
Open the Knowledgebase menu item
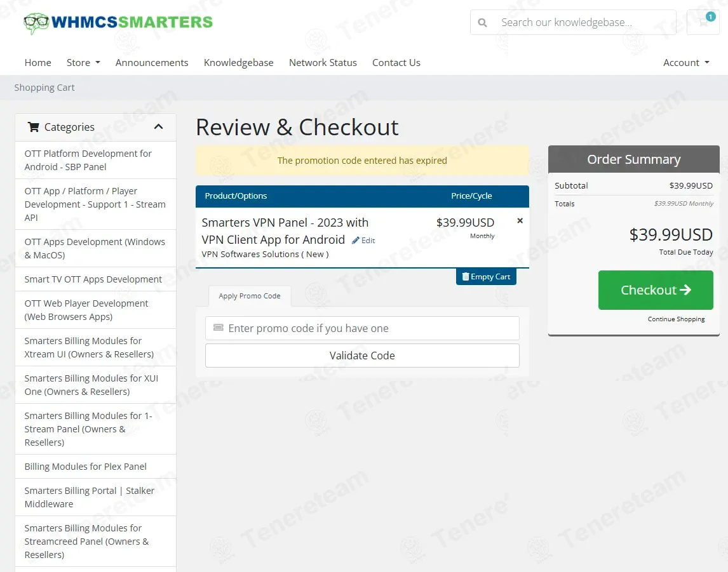coord(239,63)
